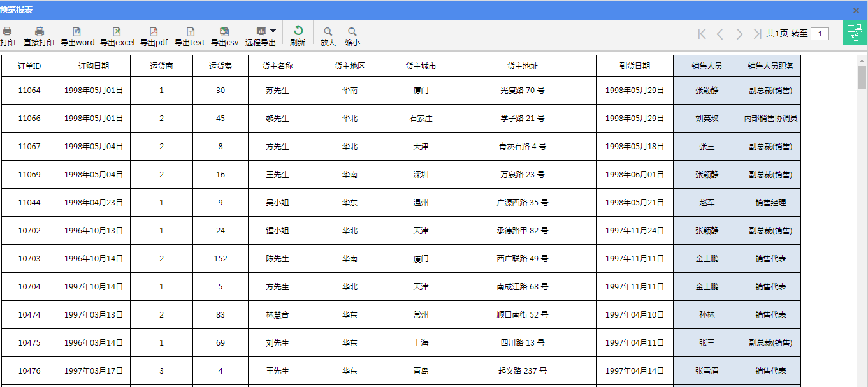Viewport: 868px width, 387px height.
Task: Go to the previous page arrow
Action: pos(720,34)
